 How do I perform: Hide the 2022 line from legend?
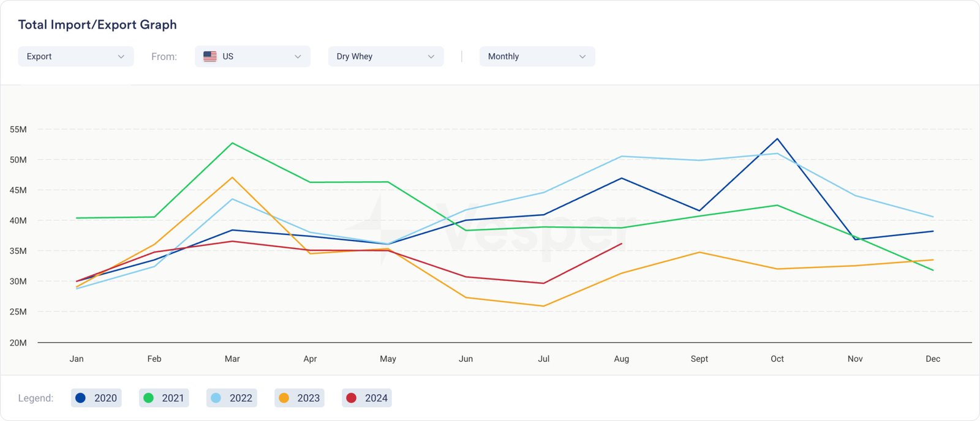pyautogui.click(x=232, y=398)
